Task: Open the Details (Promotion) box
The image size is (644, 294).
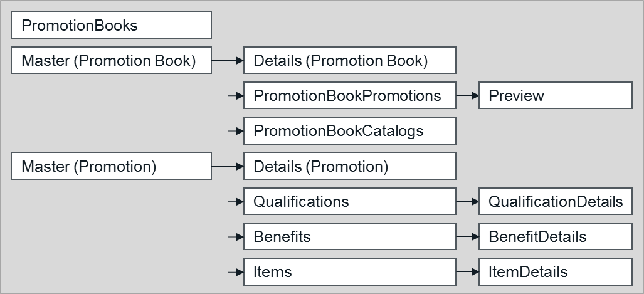Action: [x=349, y=167]
